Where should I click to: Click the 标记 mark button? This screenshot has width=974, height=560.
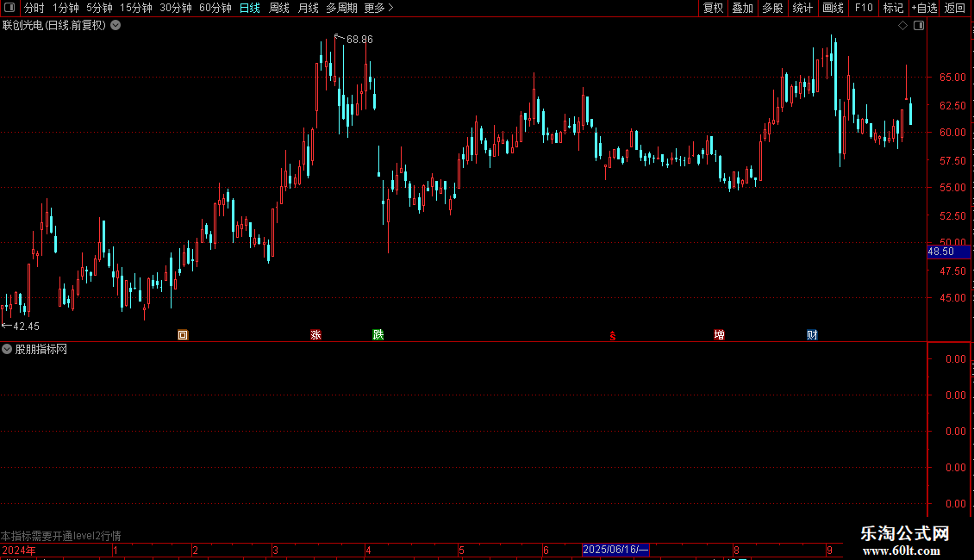pos(893,8)
